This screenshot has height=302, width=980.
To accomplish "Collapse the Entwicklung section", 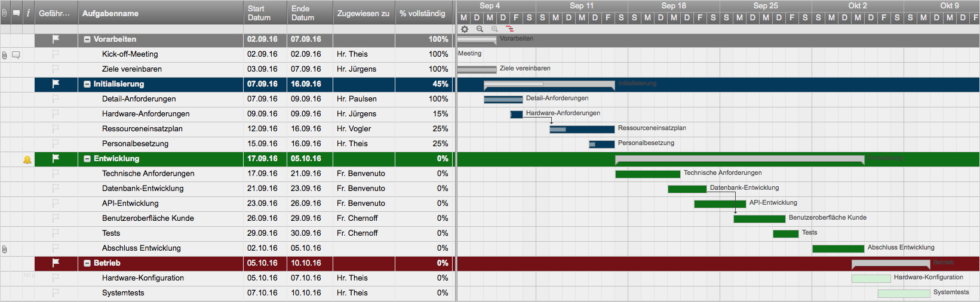I will [87, 159].
